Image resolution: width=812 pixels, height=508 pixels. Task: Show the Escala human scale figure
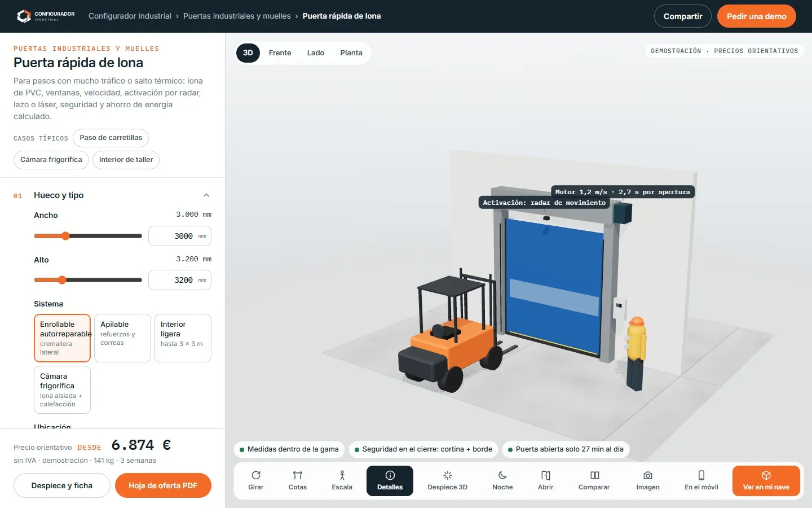point(342,481)
